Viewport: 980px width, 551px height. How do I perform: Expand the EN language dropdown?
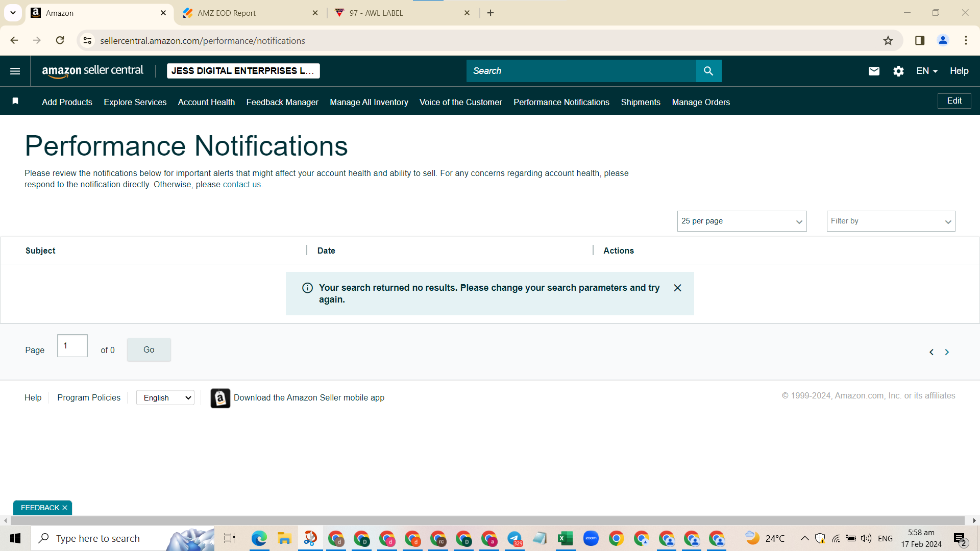coord(927,71)
